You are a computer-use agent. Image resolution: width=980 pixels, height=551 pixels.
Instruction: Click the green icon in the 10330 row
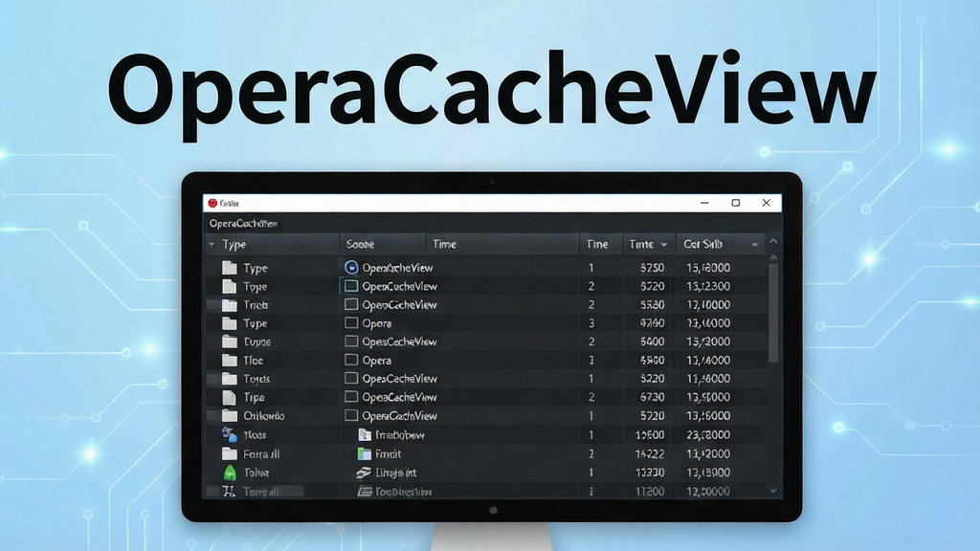click(x=230, y=473)
